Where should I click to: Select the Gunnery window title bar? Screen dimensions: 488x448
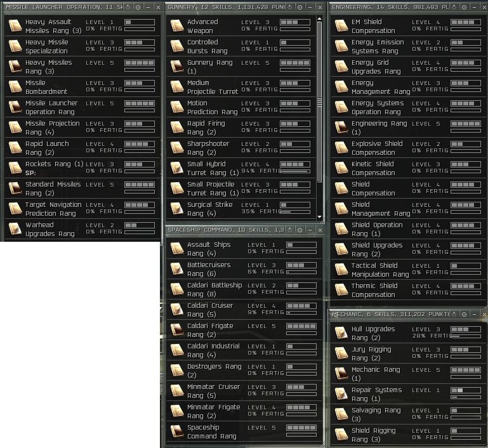click(227, 7)
